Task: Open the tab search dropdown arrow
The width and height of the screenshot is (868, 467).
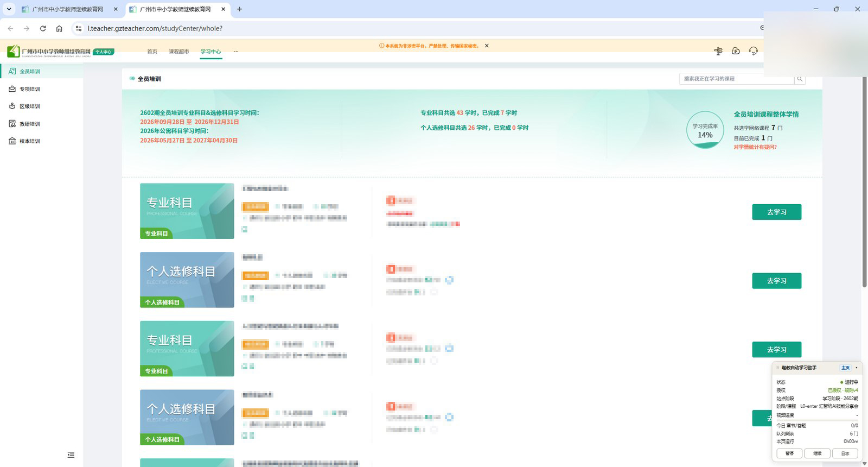Action: coord(9,9)
